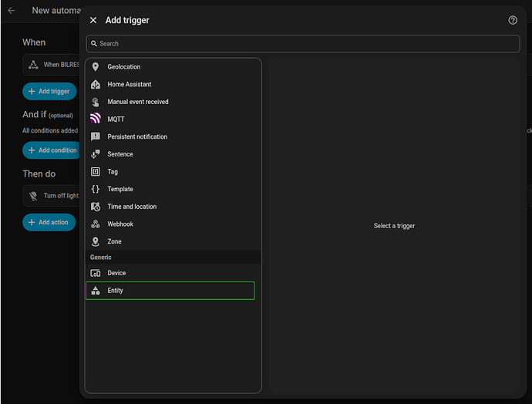
Task: Open the Turn off light action row
Action: 51,196
